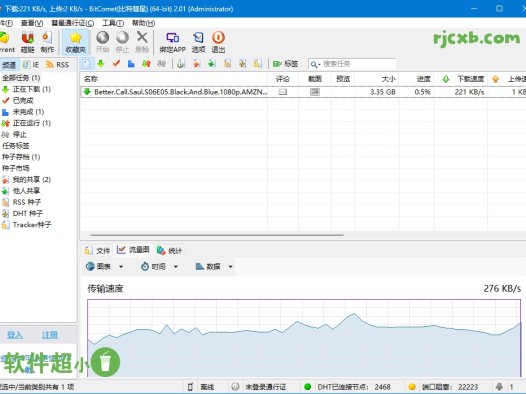Select 种子存档 (1) in sidebar
Image resolution: width=526 pixels, height=394 pixels.
21,157
